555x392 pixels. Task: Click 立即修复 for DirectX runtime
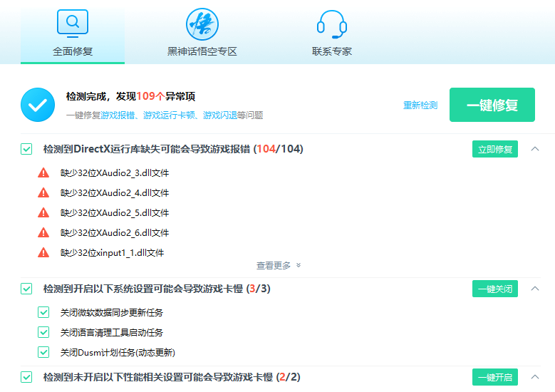coord(495,149)
